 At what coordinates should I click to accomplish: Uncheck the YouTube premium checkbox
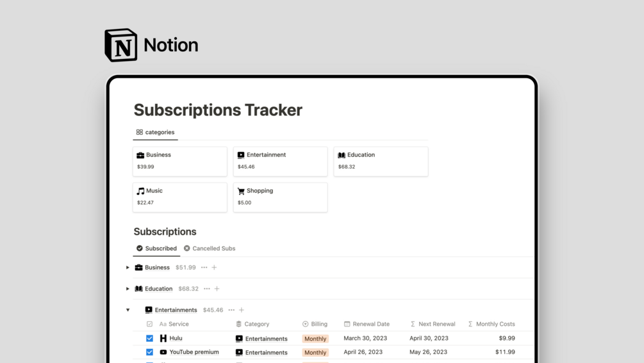[149, 352]
